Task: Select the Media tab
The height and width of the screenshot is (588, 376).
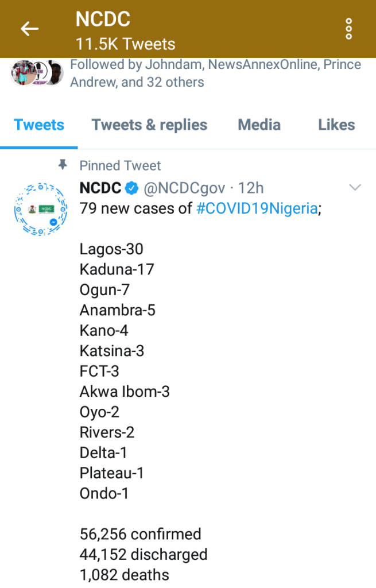Action: pos(259,125)
